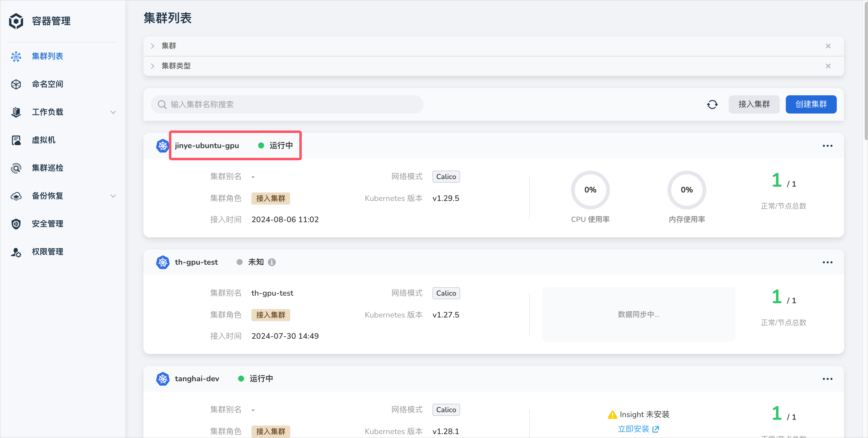Click the 工作负载 sidebar icon
The image size is (868, 438).
pyautogui.click(x=16, y=112)
